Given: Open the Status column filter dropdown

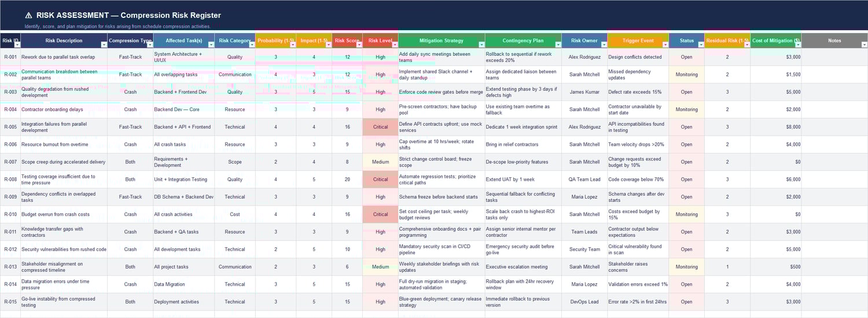Looking at the screenshot, I should [x=701, y=44].
